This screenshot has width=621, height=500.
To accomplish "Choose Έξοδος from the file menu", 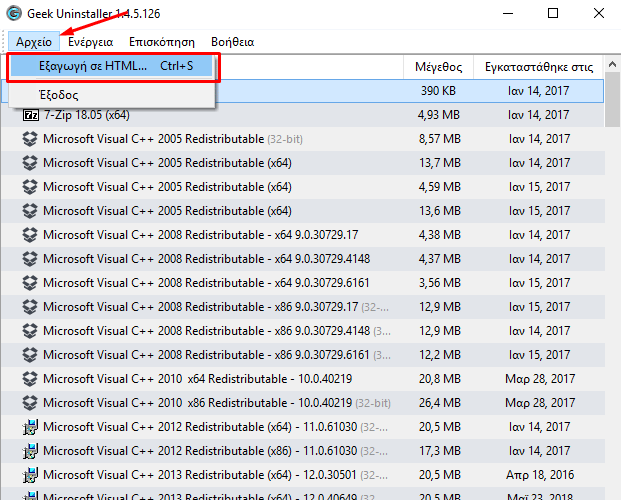I will point(112,95).
